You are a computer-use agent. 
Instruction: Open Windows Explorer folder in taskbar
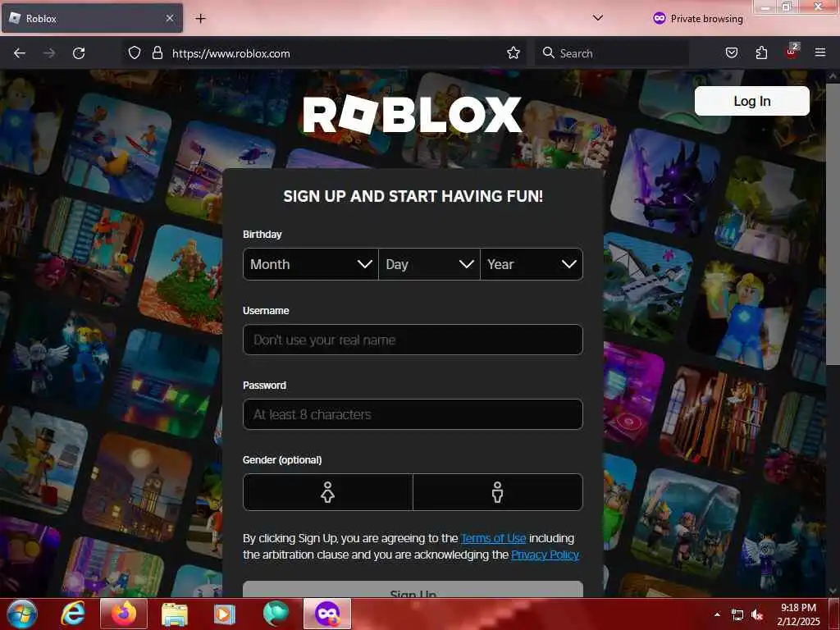tap(175, 614)
